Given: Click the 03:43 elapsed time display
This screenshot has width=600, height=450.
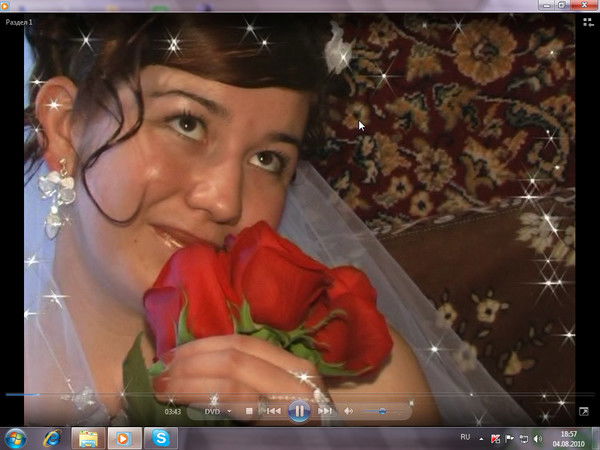Looking at the screenshot, I should tap(172, 411).
